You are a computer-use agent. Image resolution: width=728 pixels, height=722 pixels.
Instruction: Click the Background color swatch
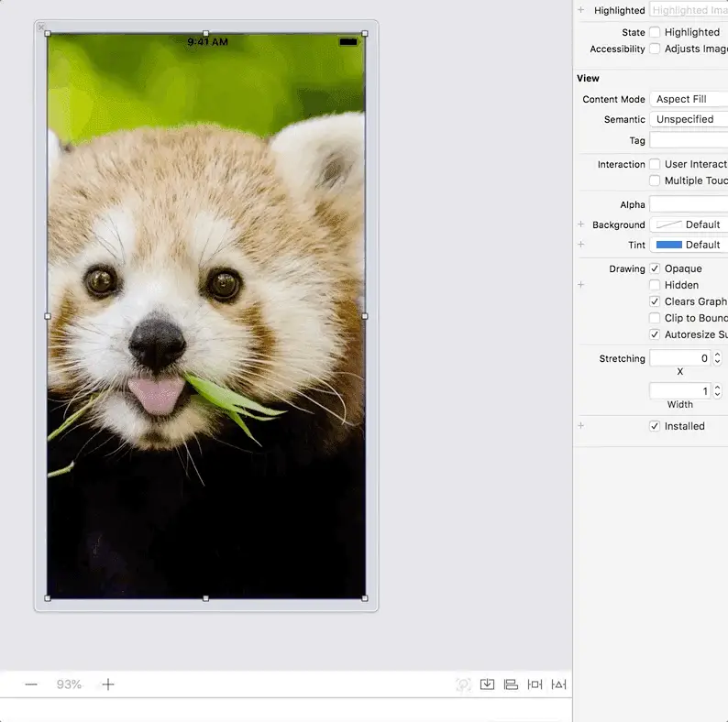pos(668,224)
